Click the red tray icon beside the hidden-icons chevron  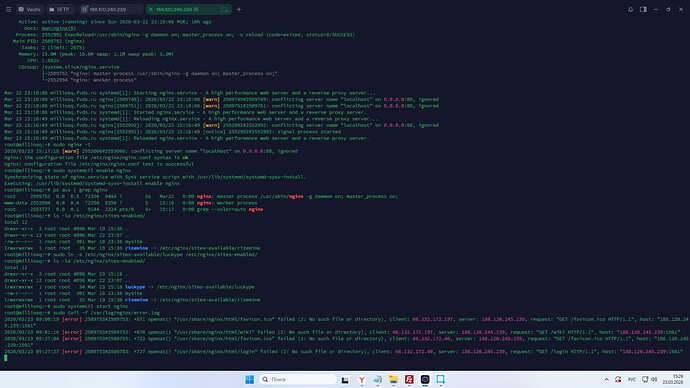618,379
